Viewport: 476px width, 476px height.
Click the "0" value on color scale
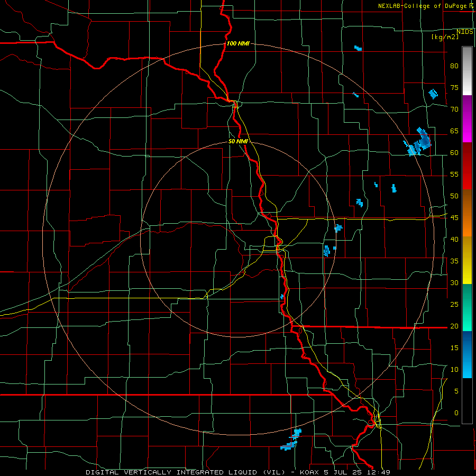456,413
